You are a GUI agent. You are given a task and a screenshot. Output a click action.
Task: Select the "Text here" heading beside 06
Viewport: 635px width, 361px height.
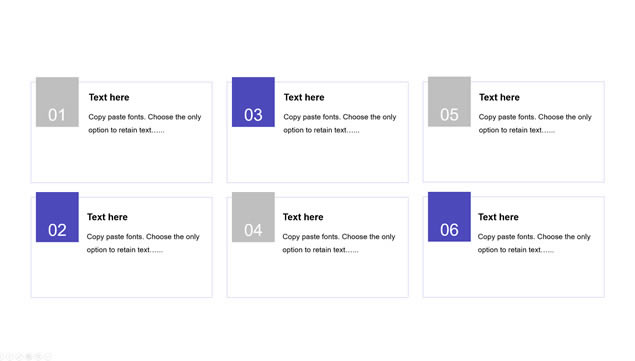click(498, 217)
